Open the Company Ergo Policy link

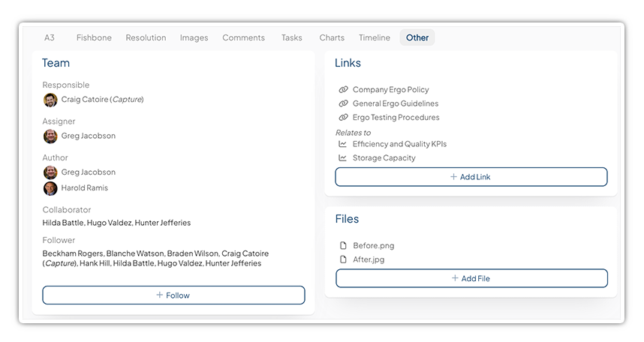point(390,90)
